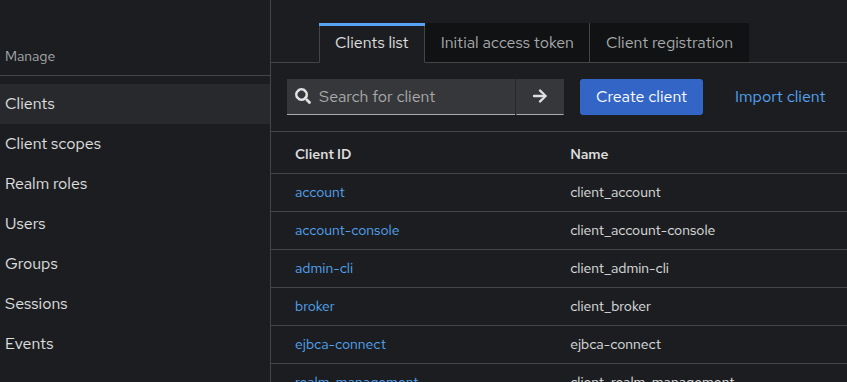Click the magnifying glass search icon

pyautogui.click(x=303, y=97)
